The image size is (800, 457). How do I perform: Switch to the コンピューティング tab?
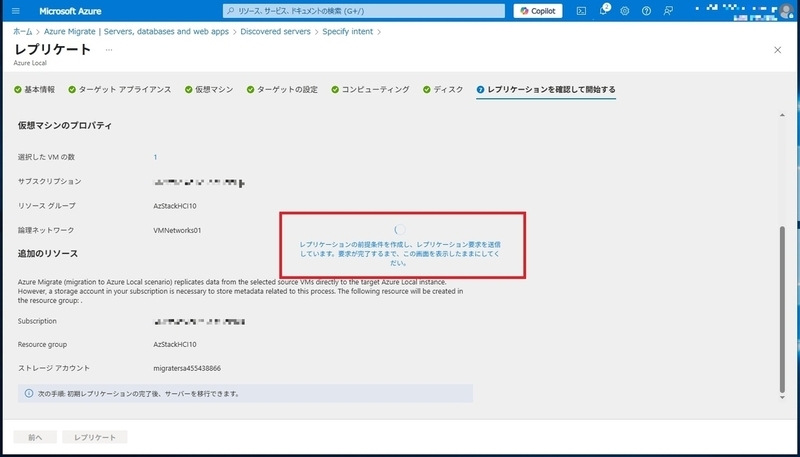(370, 89)
